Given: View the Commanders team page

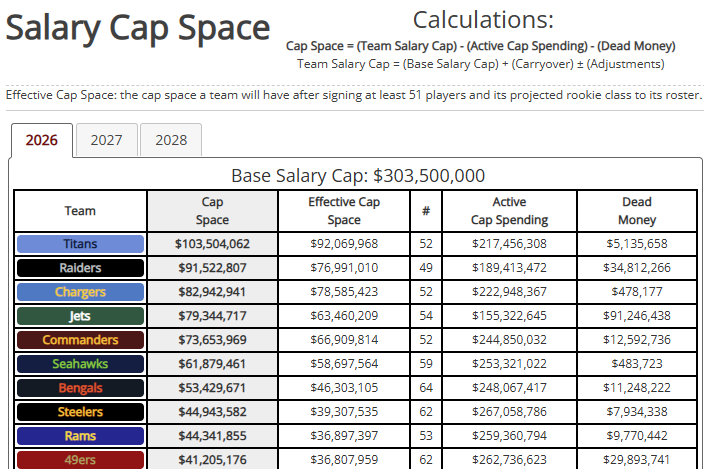Looking at the screenshot, I should (x=80, y=340).
